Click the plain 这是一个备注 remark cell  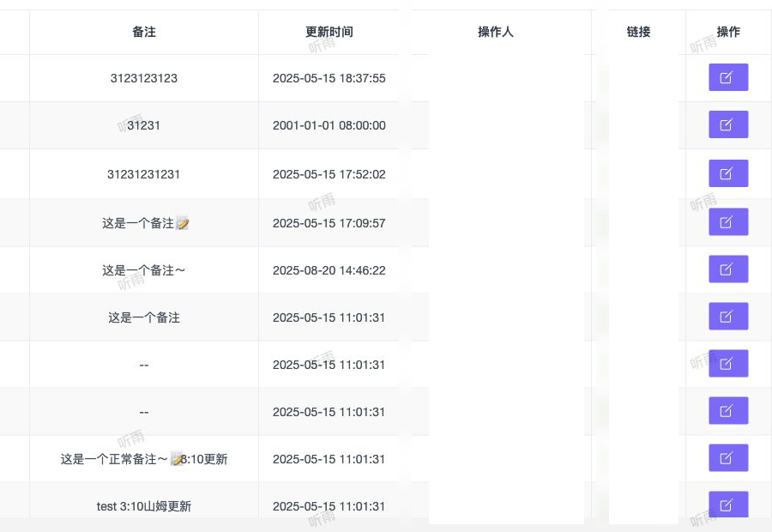[144, 317]
